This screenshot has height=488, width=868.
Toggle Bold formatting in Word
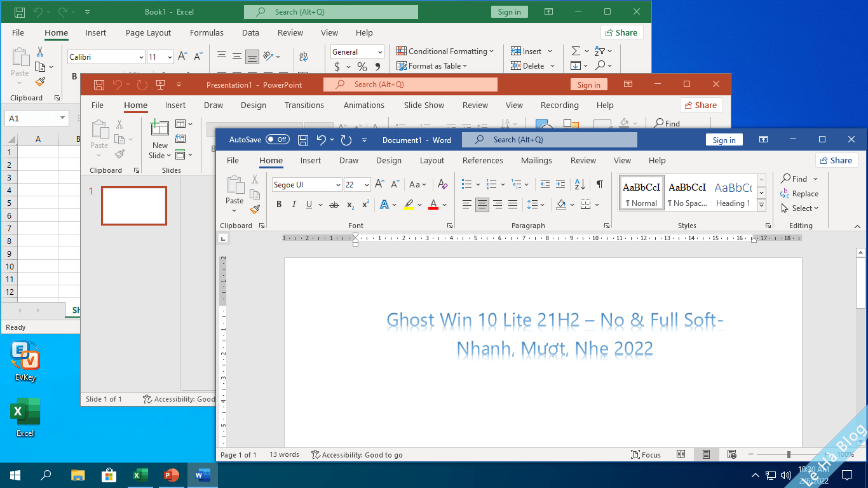pyautogui.click(x=279, y=205)
